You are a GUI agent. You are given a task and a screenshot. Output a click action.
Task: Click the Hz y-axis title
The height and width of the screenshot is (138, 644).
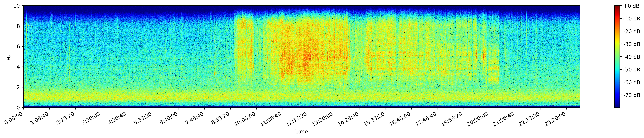9,57
